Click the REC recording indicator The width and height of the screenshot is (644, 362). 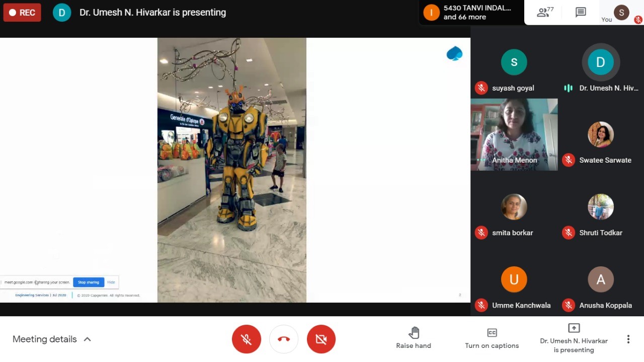point(22,12)
